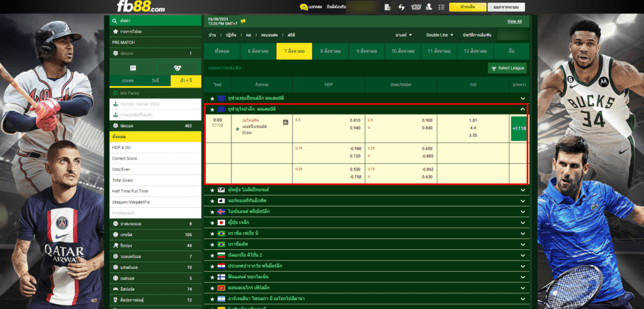
Task: Click the tennis sport icon in sidebar
Action: click(x=116, y=235)
